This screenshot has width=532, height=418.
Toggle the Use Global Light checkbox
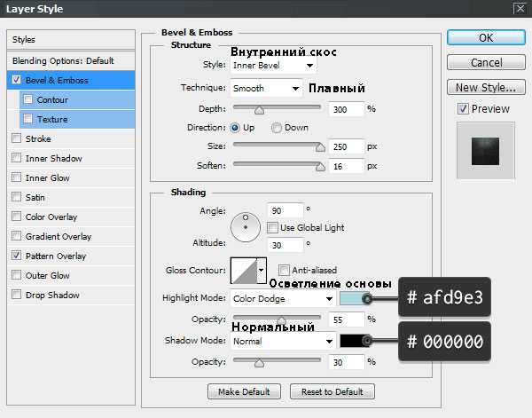(272, 227)
